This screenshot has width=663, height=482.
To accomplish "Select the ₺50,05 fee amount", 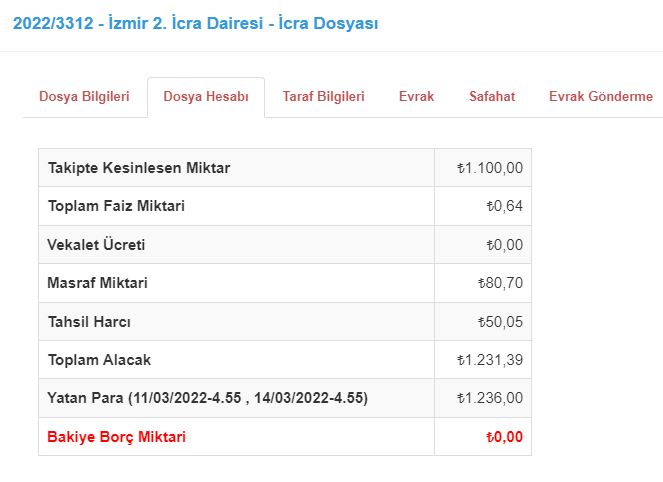I will tap(500, 322).
